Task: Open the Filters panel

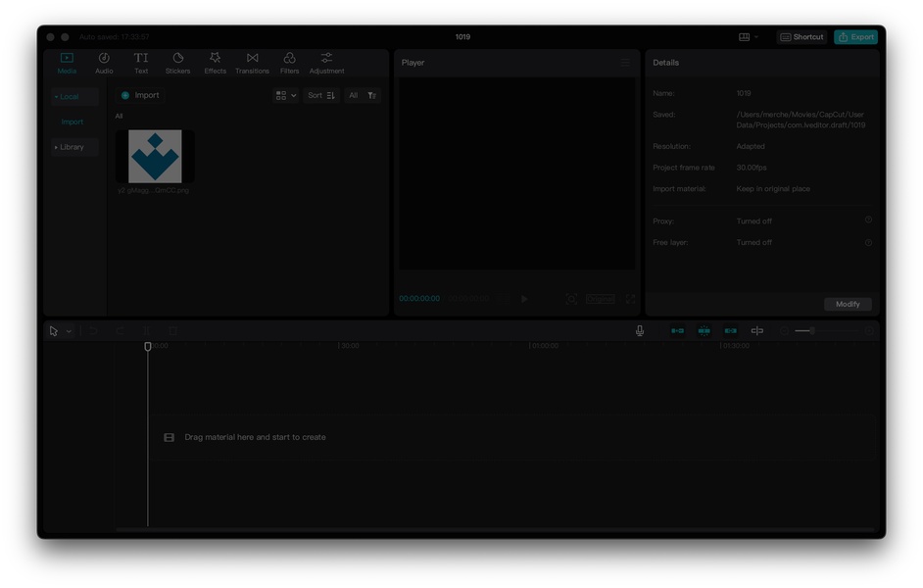Action: point(289,63)
